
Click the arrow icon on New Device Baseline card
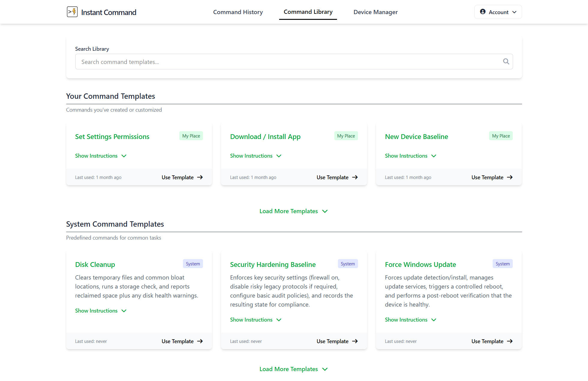point(510,177)
